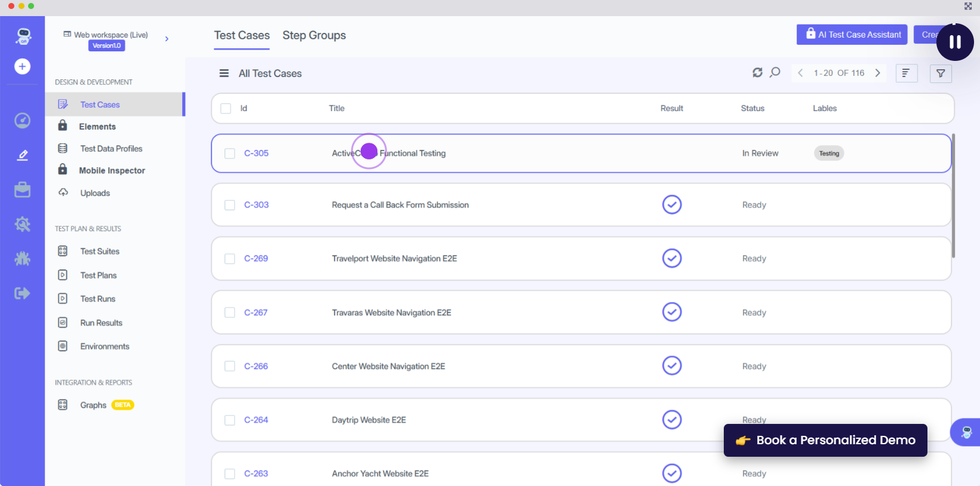Pause the demo with the pause button
Viewport: 980px width, 486px height.
954,42
